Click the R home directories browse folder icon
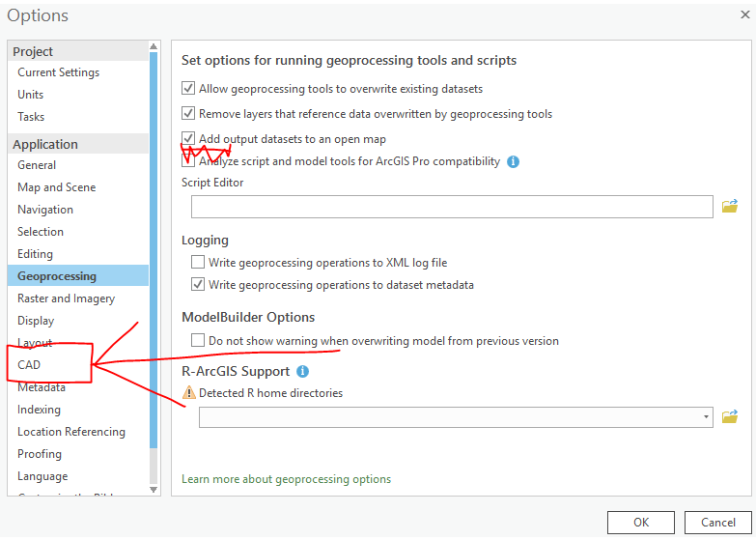Viewport: 756px width, 540px height. [x=730, y=416]
